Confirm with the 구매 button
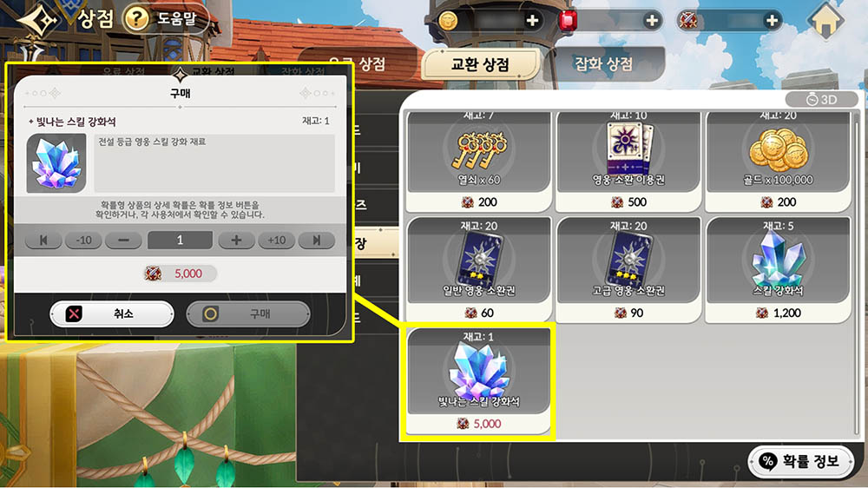The height and width of the screenshot is (488, 868). (x=248, y=314)
